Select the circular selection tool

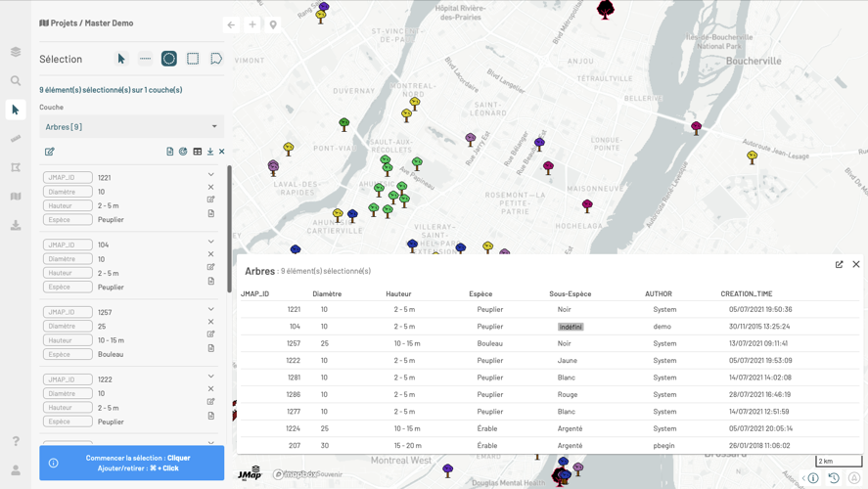tap(169, 59)
